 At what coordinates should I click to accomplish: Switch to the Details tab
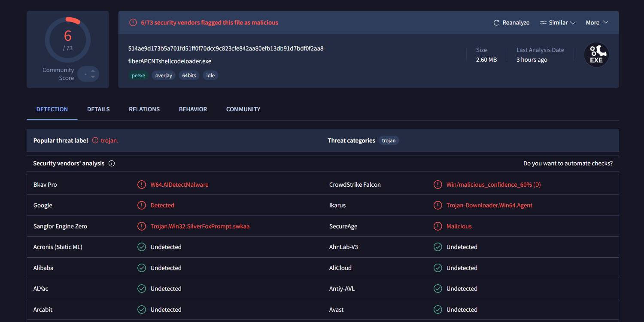click(98, 109)
